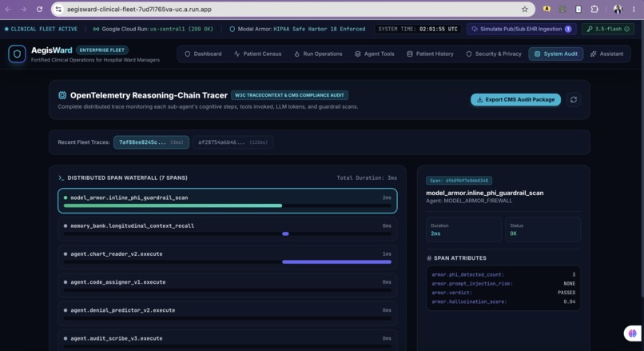Click the green guardrail scan duration bar
Screen dimensions: 644x351
tap(173, 205)
